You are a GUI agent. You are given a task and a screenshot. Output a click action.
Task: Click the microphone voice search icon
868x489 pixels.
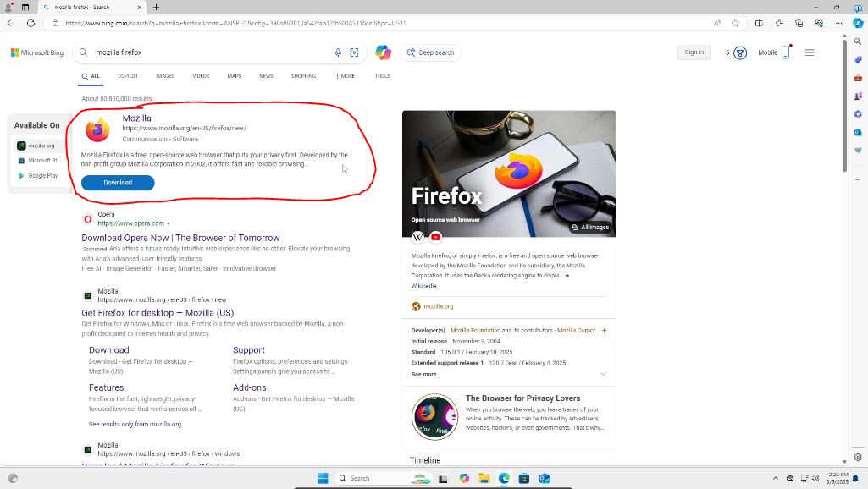(x=338, y=52)
